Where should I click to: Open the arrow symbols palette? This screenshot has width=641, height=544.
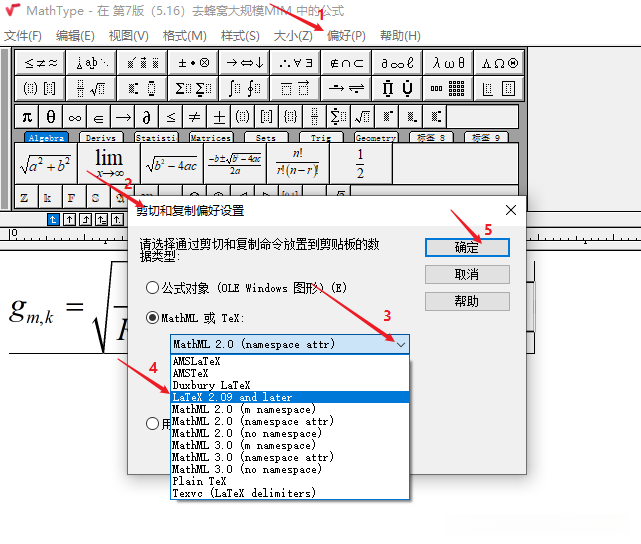[x=244, y=63]
